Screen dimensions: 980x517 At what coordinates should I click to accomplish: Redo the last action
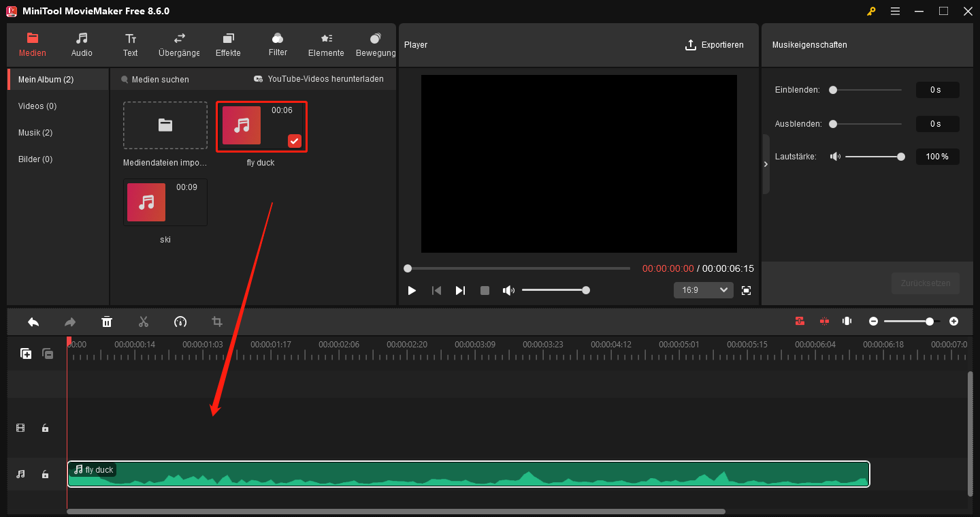coord(69,322)
